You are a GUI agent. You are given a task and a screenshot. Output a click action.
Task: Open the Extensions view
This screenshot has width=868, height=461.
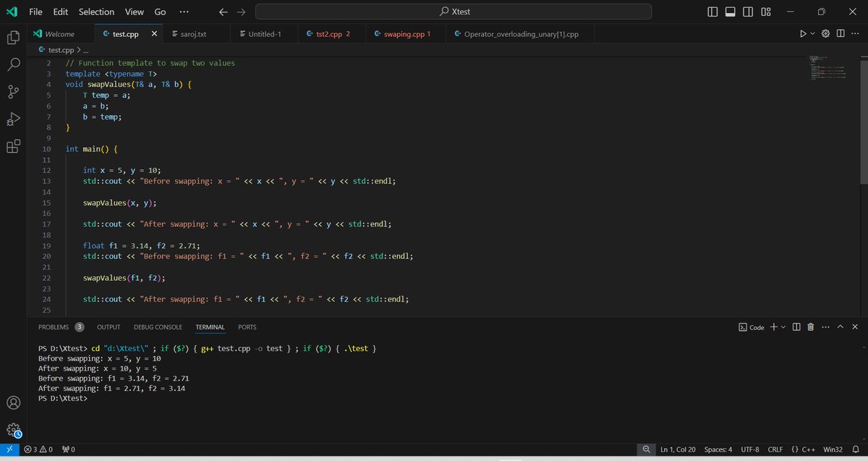[x=13, y=146]
